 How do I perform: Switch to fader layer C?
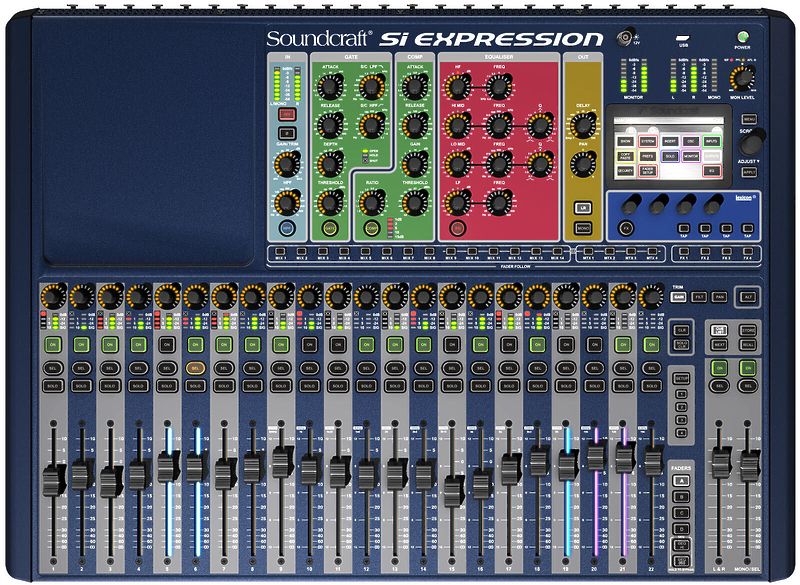681,513
